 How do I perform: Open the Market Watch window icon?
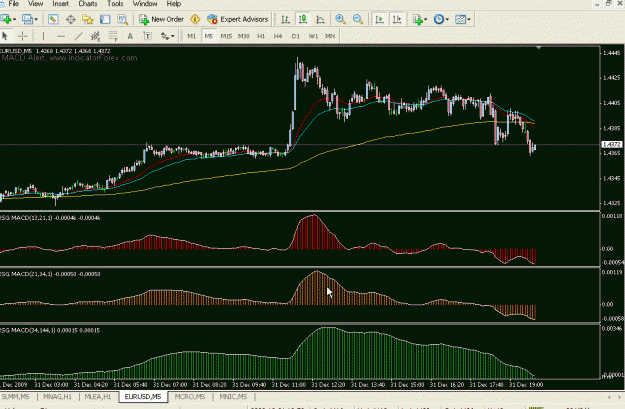pos(53,19)
